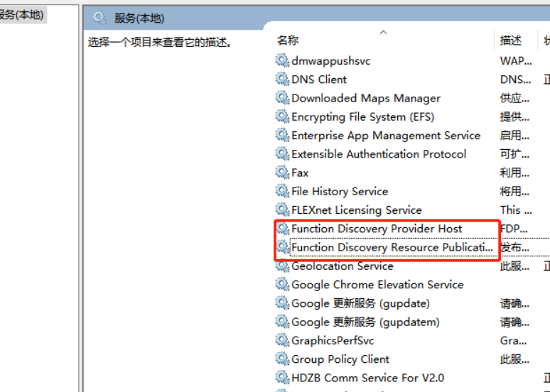Image resolution: width=550 pixels, height=392 pixels.
Task: Select Function Discovery Provider Host service
Action: (x=377, y=229)
